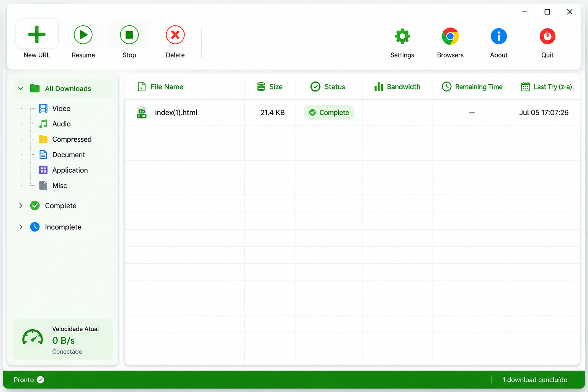Click the Status column check circle icon
The image size is (588, 392).
point(315,87)
